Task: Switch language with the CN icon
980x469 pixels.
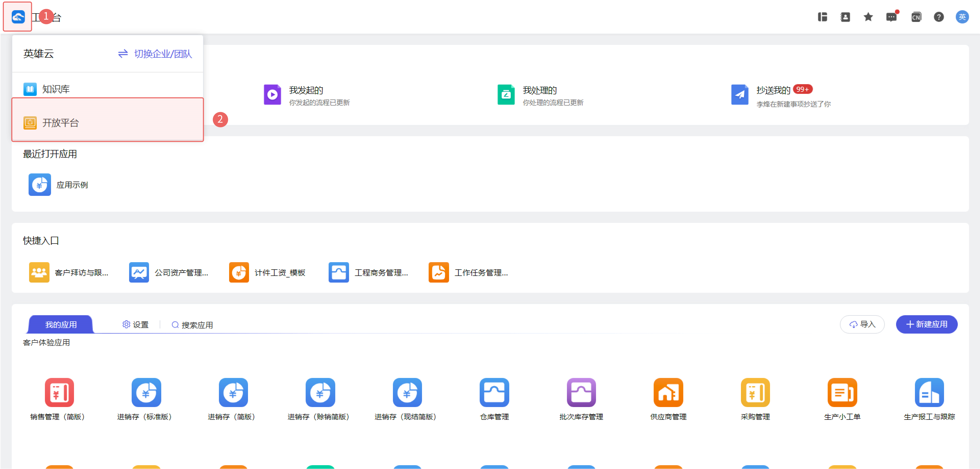Action: [916, 17]
